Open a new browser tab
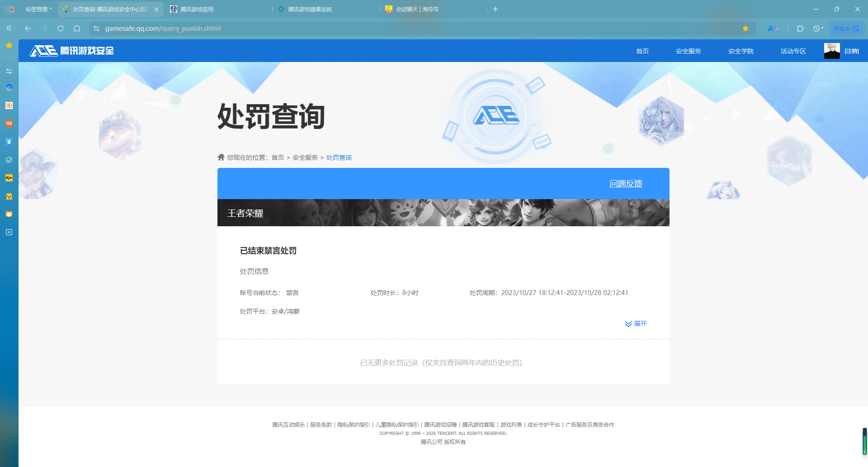 495,9
